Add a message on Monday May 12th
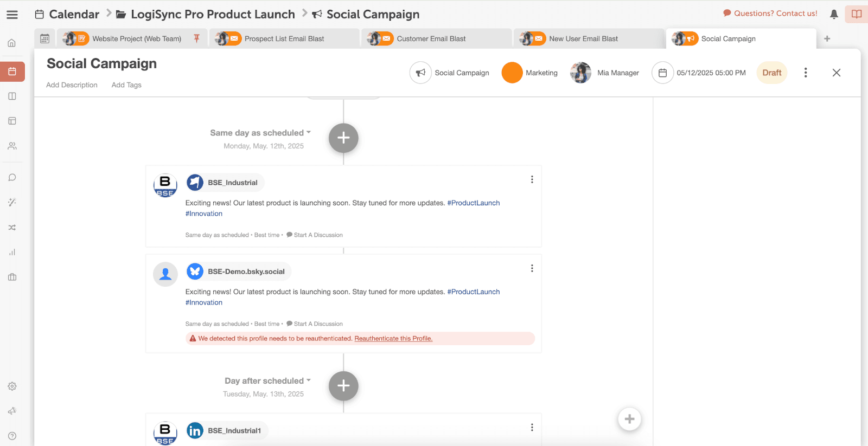Viewport: 868px width, 446px height. (343, 138)
